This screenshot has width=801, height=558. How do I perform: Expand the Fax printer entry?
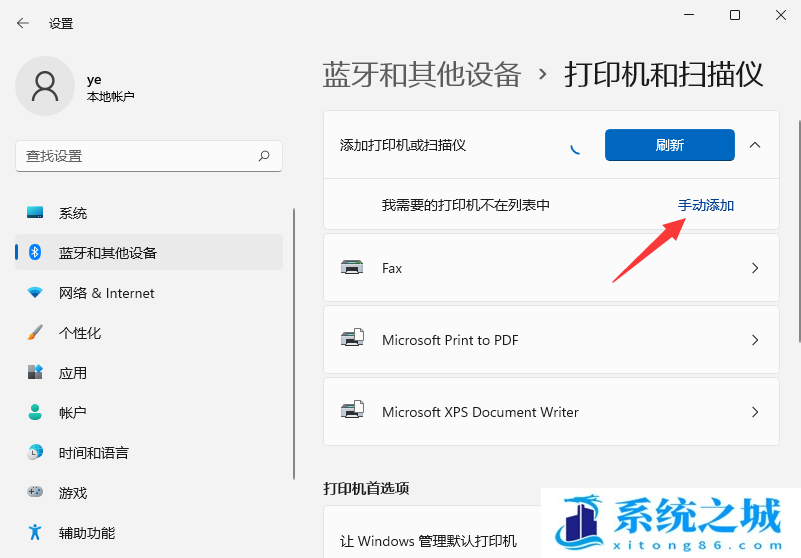coord(755,268)
